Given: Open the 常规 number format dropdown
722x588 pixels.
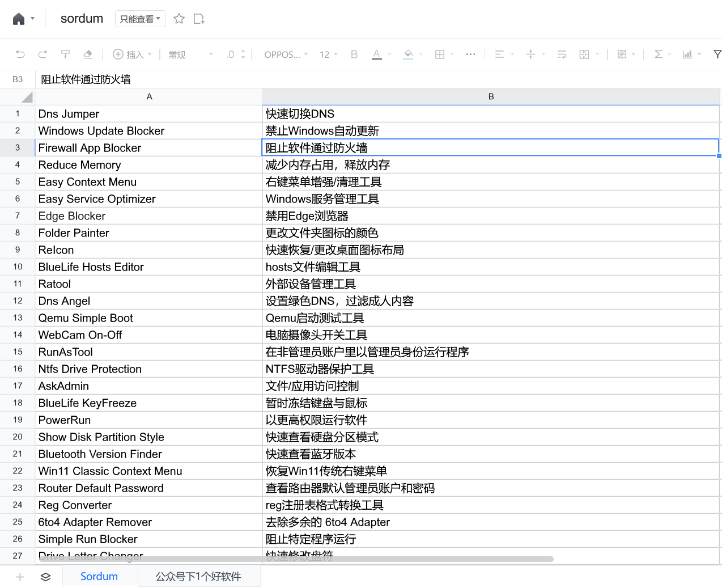Looking at the screenshot, I should pos(191,54).
